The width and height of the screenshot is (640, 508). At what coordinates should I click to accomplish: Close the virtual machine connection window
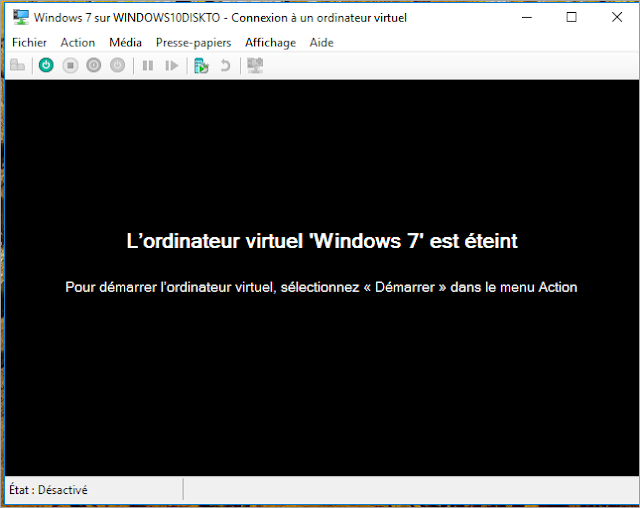pyautogui.click(x=617, y=17)
